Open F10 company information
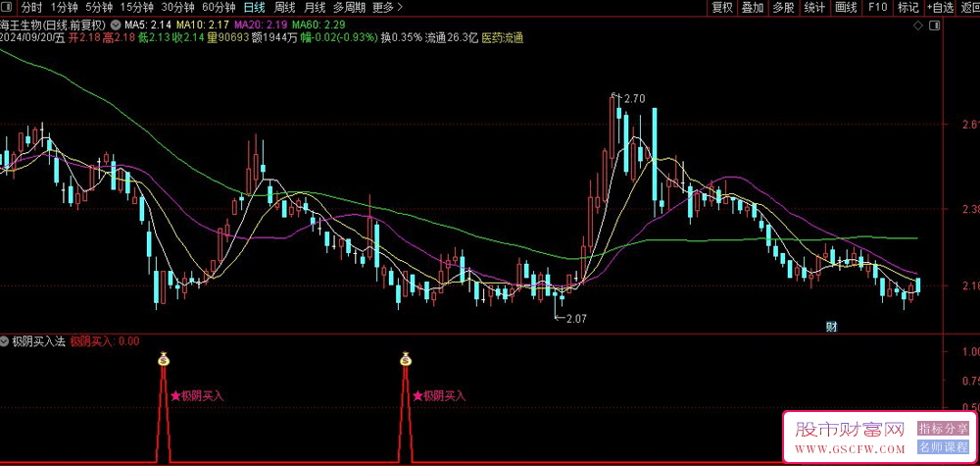This screenshot has width=980, height=466. 877,8
